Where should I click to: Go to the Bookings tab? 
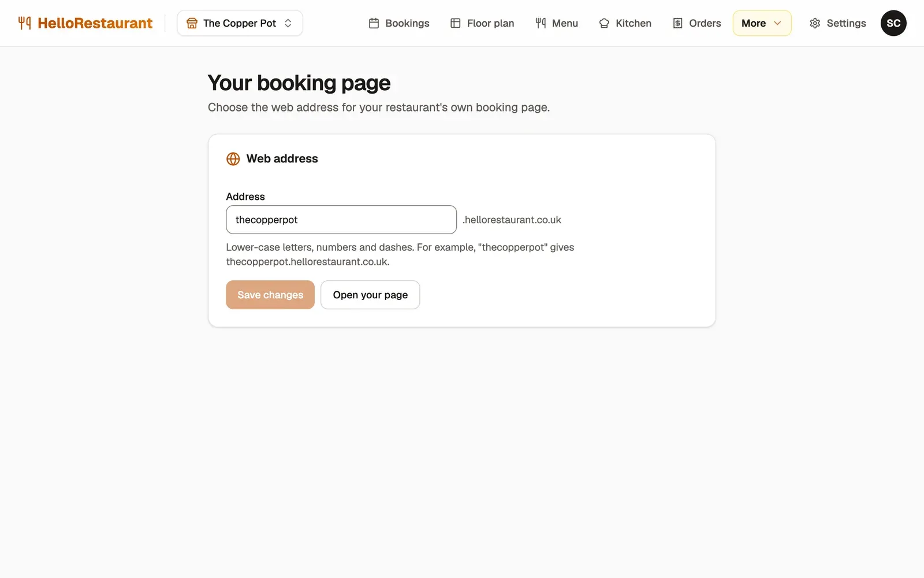coord(399,23)
